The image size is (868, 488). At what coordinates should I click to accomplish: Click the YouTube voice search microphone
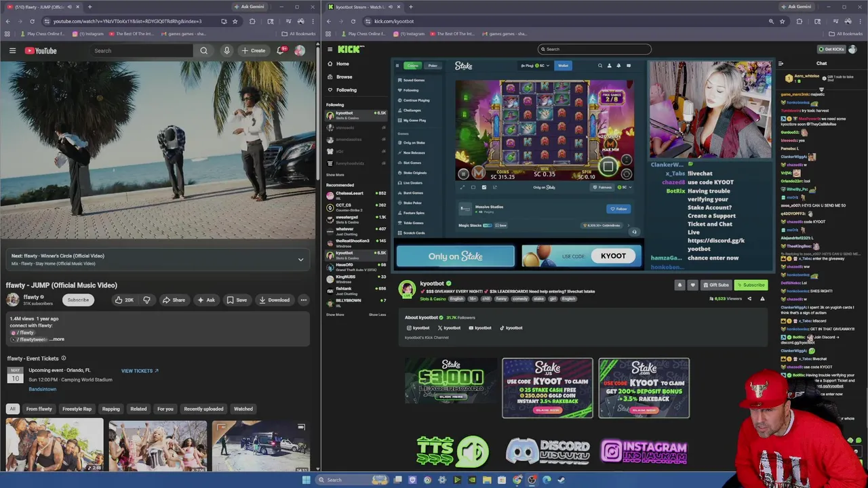click(226, 51)
